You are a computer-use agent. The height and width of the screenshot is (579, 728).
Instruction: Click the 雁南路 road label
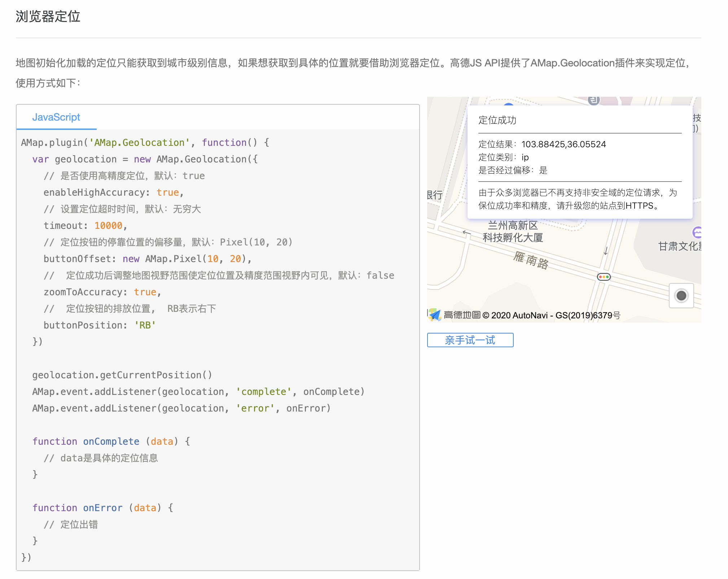tap(531, 260)
